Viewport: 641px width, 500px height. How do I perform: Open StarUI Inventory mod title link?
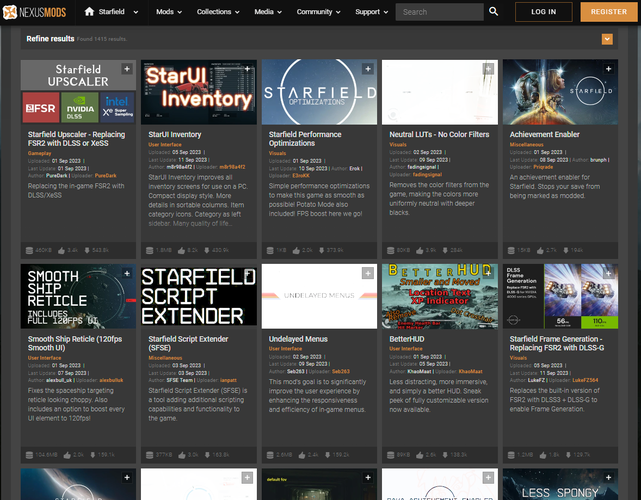[x=175, y=135]
